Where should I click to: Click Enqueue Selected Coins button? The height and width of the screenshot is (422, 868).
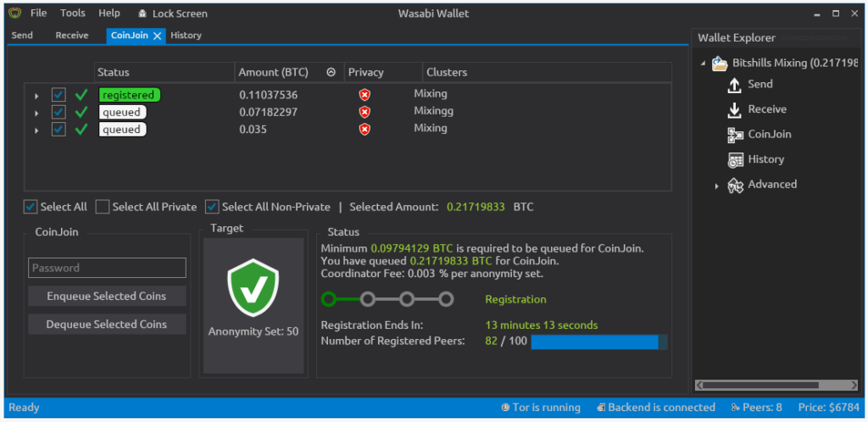click(106, 297)
